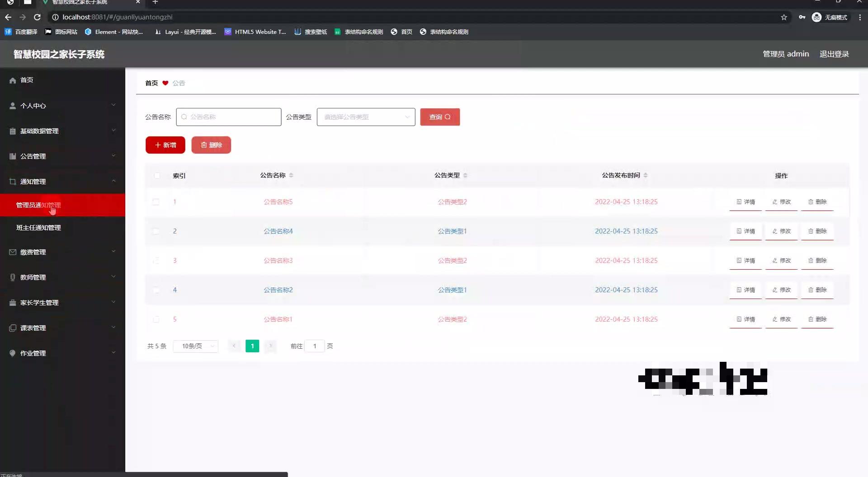This screenshot has height=477, width=868.
Task: Select 管理员通知管理 submenu item
Action: tap(62, 205)
